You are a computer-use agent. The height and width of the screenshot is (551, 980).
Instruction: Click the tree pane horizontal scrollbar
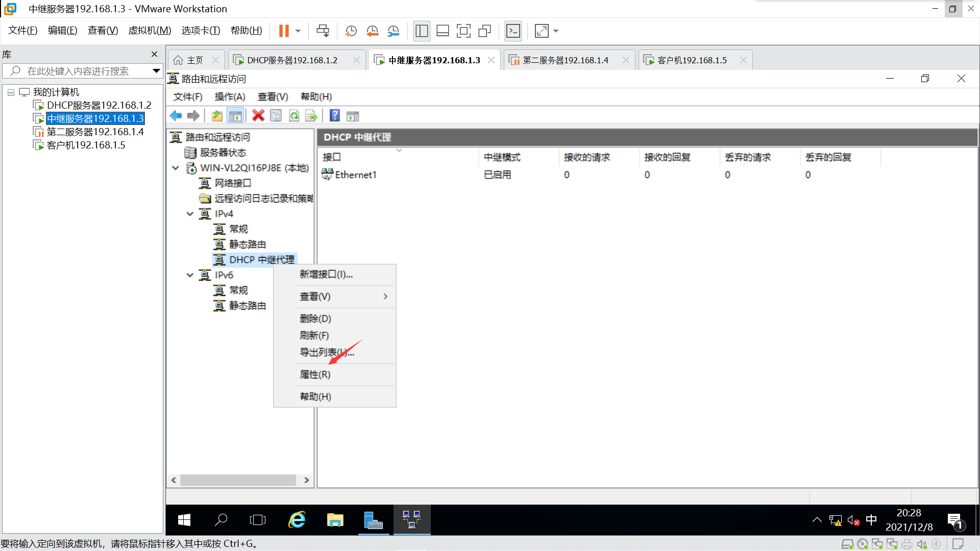pyautogui.click(x=238, y=480)
